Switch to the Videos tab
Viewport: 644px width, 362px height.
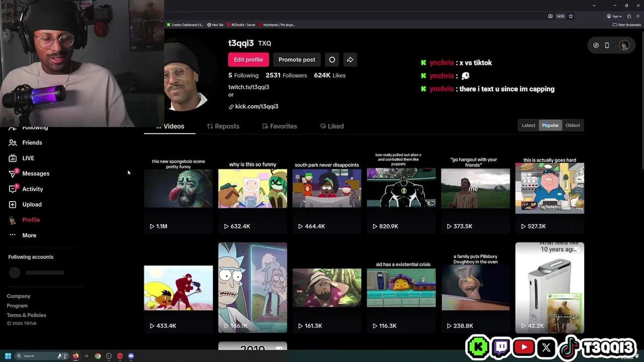point(170,126)
